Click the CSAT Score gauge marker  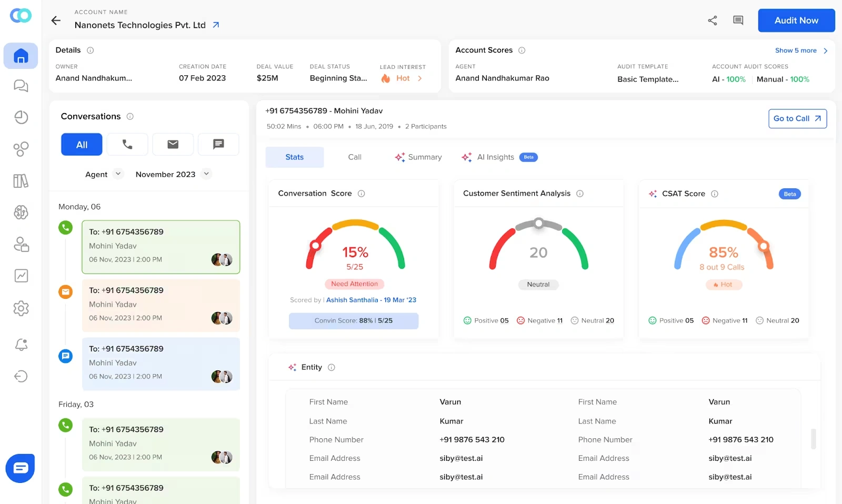click(x=764, y=246)
